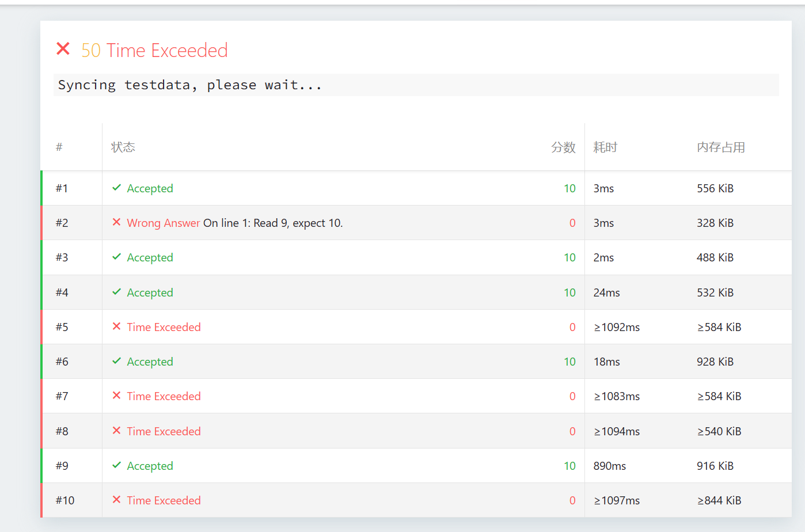Click the 耗时 column header

(605, 147)
